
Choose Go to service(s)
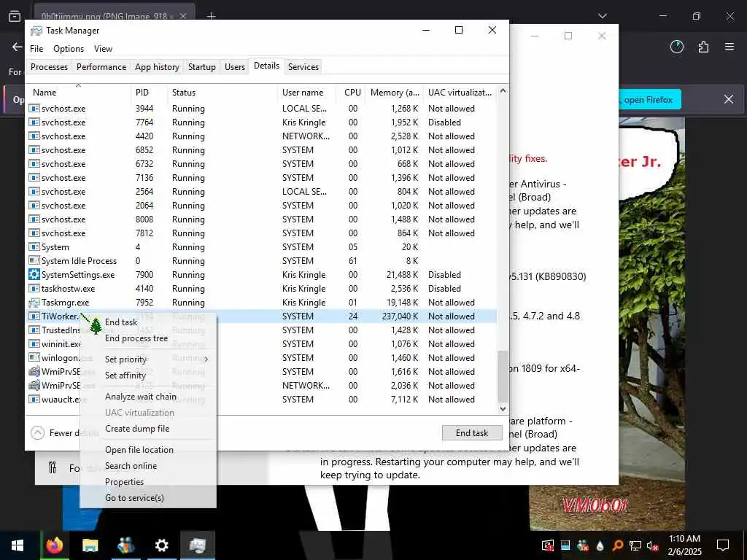point(134,497)
